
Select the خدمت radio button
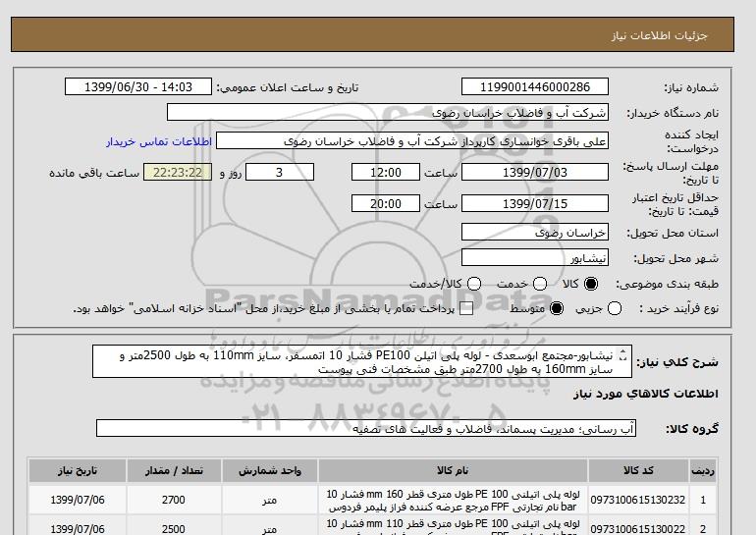[x=540, y=284]
